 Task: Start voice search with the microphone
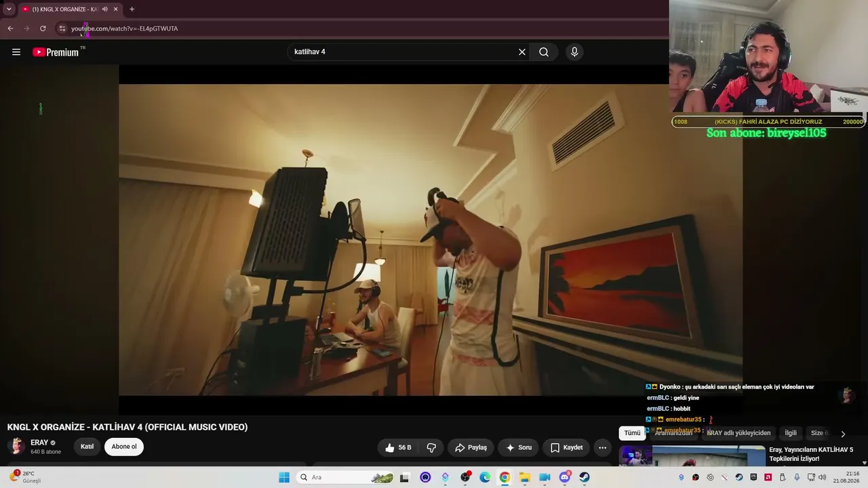coord(574,52)
